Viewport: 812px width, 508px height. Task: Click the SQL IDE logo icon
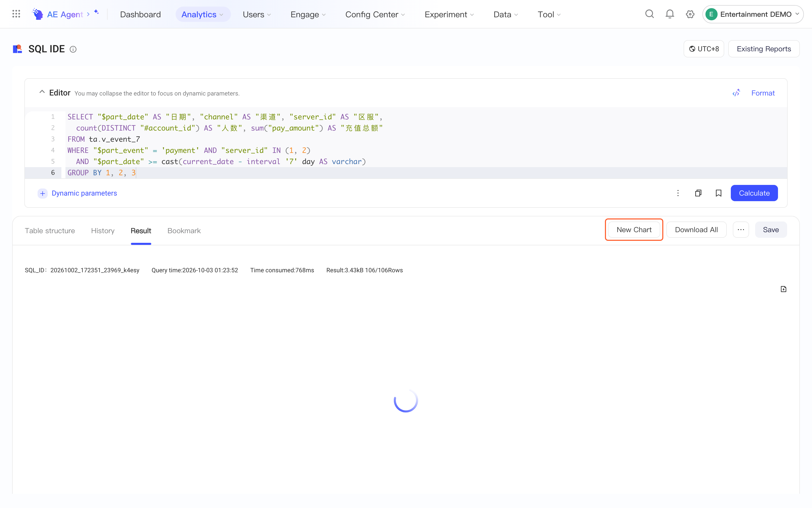[18, 49]
